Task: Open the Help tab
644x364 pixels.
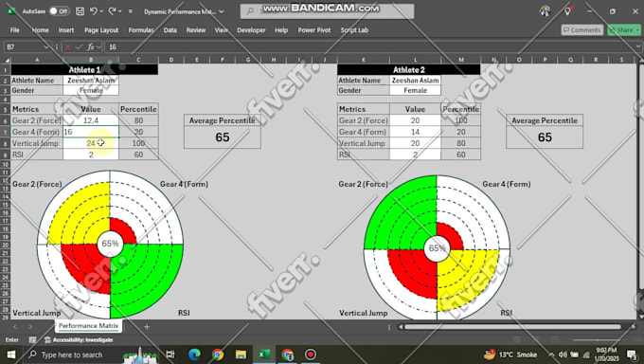Action: coord(281,30)
